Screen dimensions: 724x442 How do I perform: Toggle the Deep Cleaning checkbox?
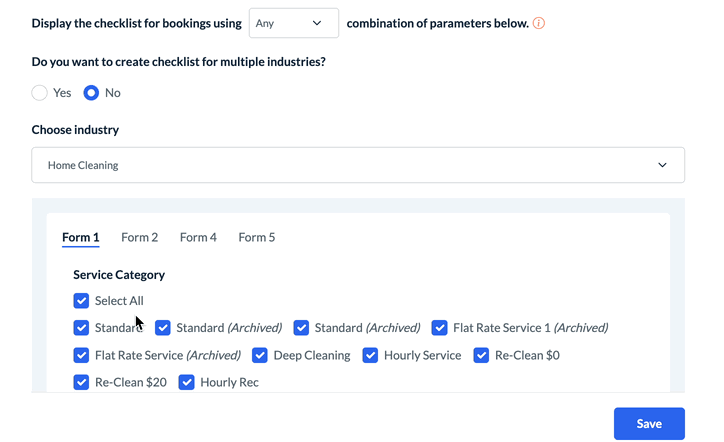[x=260, y=355]
